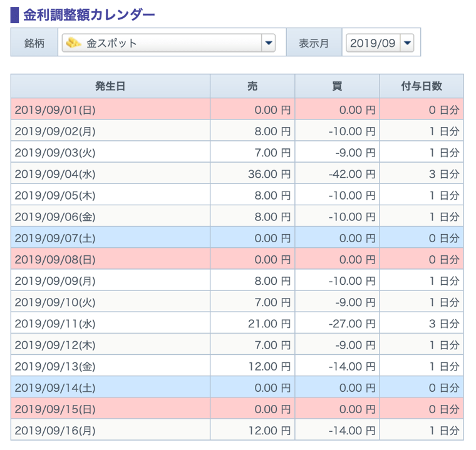Select date 2019/09/10(火)
The width and height of the screenshot is (476, 450).
(55, 302)
